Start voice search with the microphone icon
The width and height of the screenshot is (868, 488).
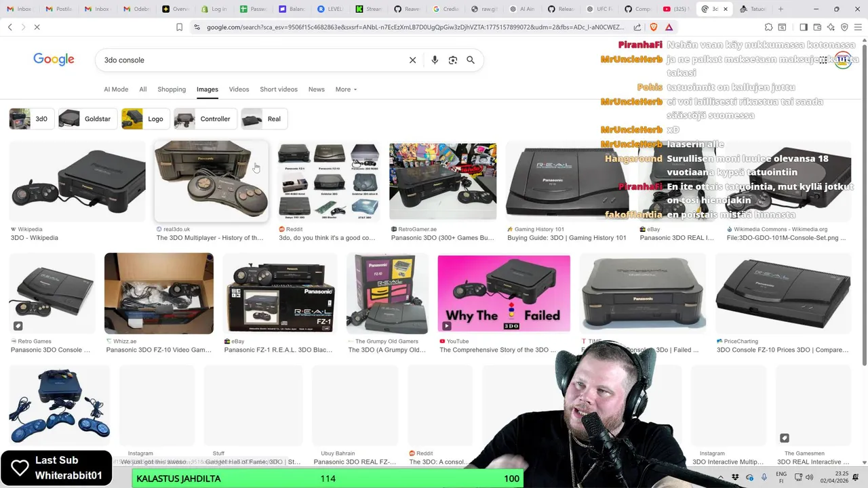pyautogui.click(x=435, y=60)
